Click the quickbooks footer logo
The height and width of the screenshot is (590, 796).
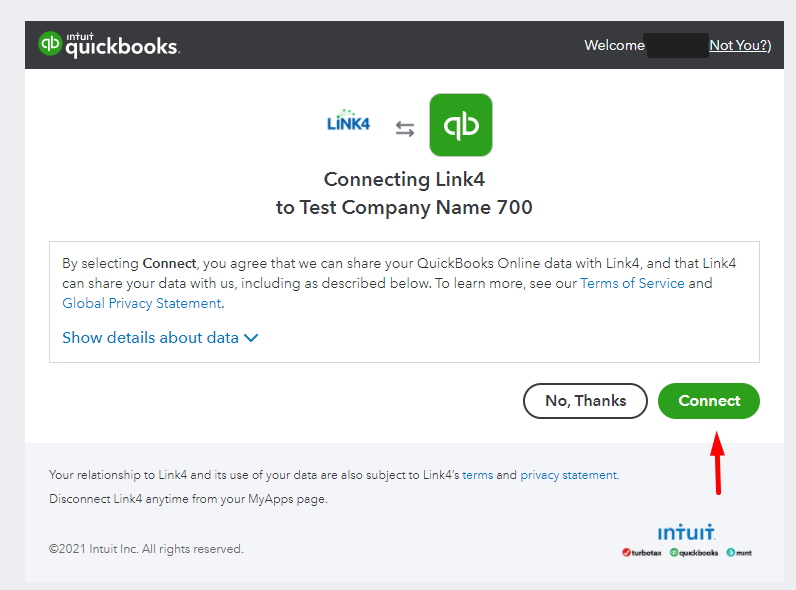click(694, 552)
